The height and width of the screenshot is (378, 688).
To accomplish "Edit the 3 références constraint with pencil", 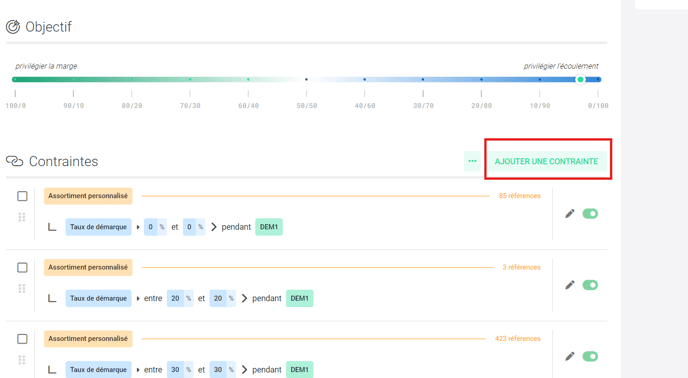I will [570, 285].
